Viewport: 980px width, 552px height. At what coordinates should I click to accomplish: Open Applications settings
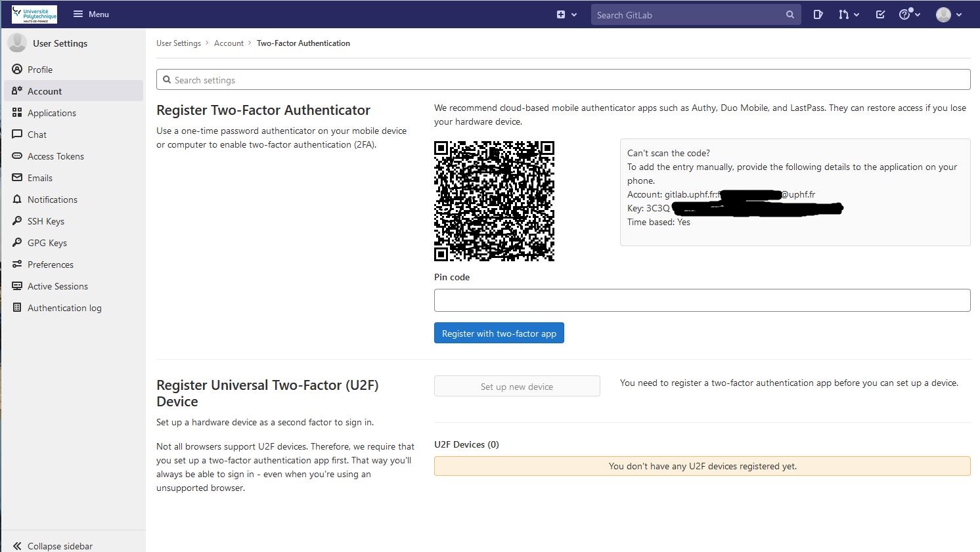pyautogui.click(x=74, y=112)
